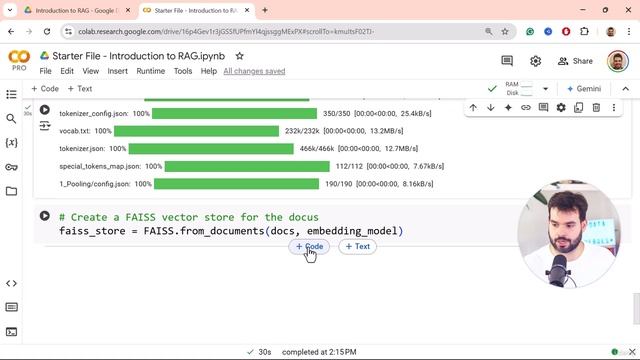Open the View menu
The height and width of the screenshot is (360, 640).
(91, 71)
